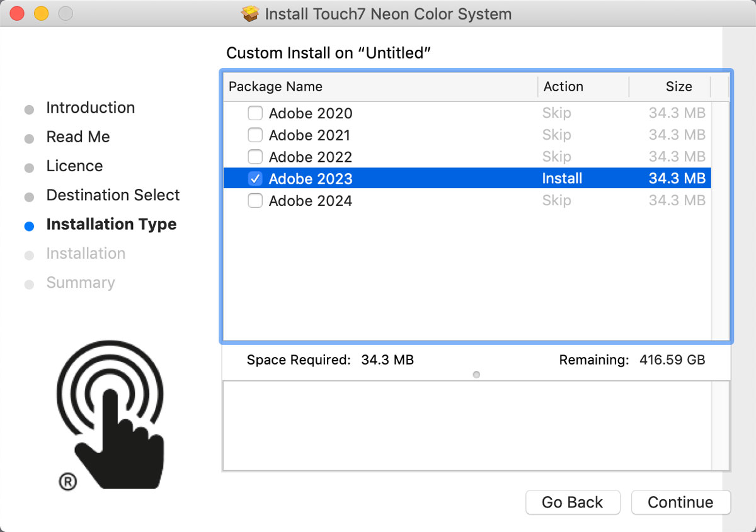Viewport: 756px width, 532px height.
Task: Click the Custom Install on "Untitled" heading
Action: coord(328,54)
